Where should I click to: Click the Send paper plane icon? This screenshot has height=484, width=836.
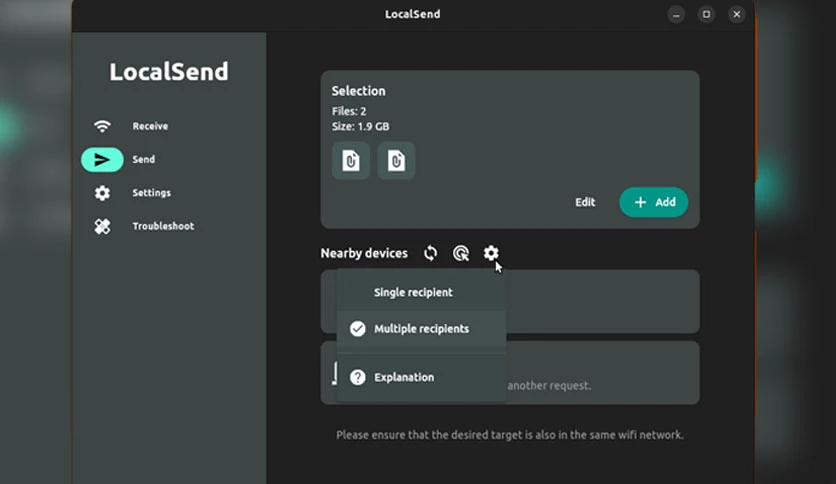click(x=102, y=159)
